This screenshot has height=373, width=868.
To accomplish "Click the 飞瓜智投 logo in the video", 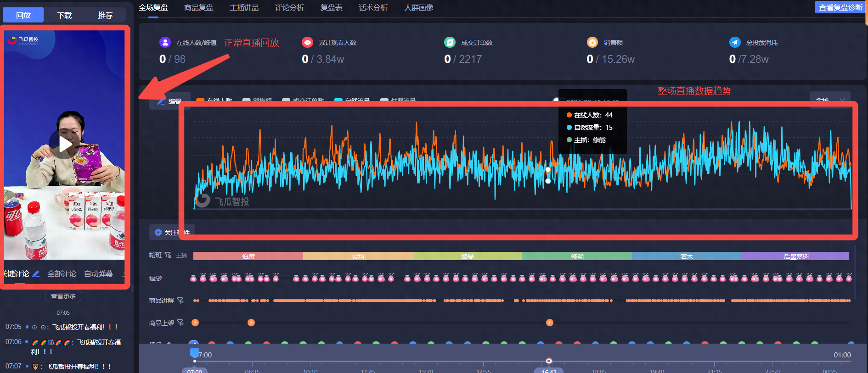I will pyautogui.click(x=23, y=40).
